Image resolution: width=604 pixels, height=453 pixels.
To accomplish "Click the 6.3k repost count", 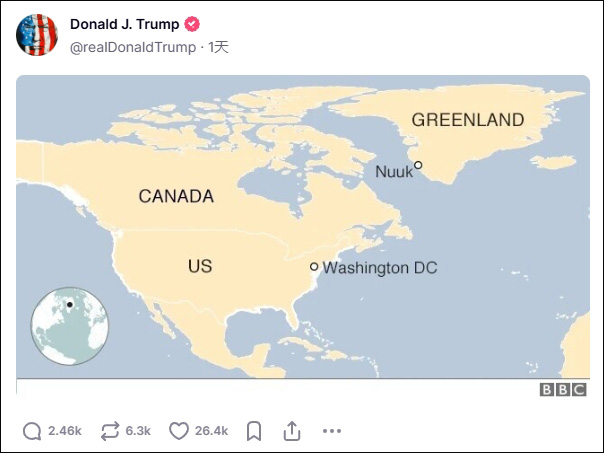I will pos(138,431).
